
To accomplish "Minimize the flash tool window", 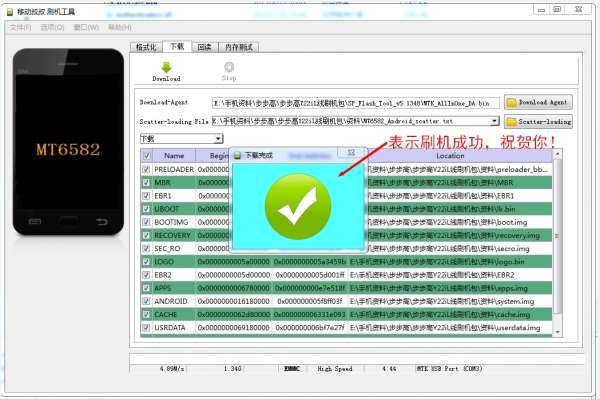I will click(541, 10).
